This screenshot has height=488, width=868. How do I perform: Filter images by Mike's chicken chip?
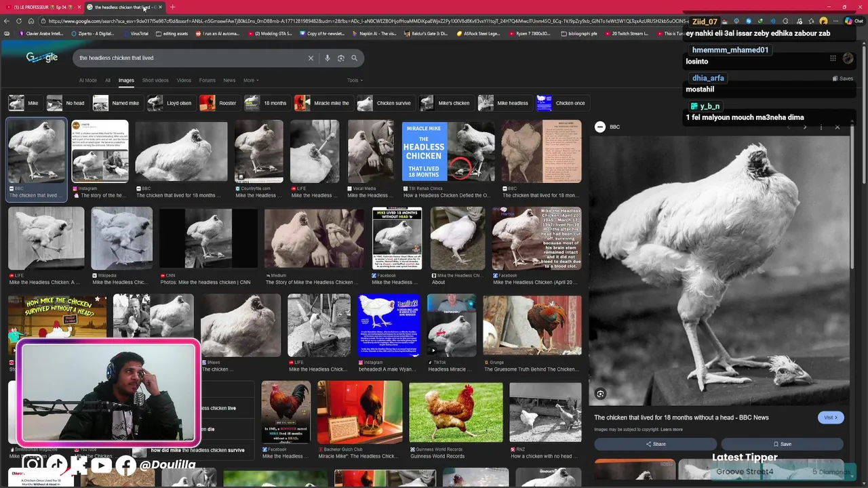(446, 103)
